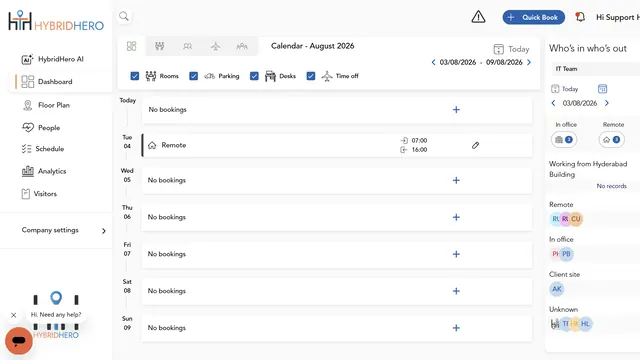The width and height of the screenshot is (640, 360).
Task: Toggle the Parking checkbox
Action: pyautogui.click(x=193, y=76)
